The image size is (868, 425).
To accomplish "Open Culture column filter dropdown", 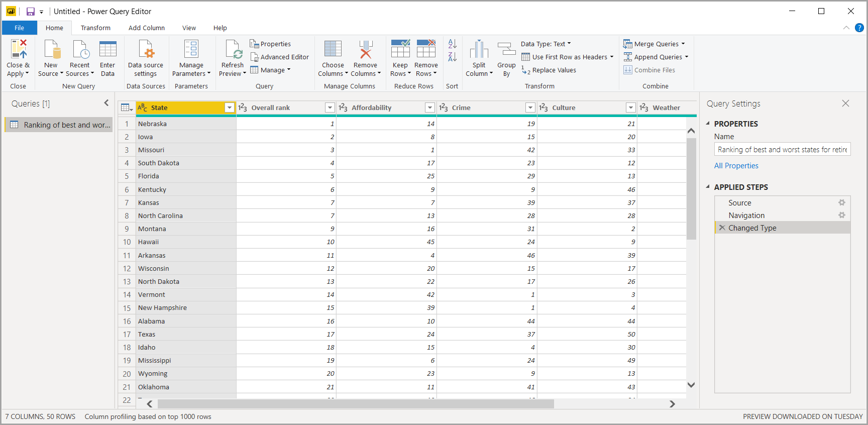I will [631, 108].
